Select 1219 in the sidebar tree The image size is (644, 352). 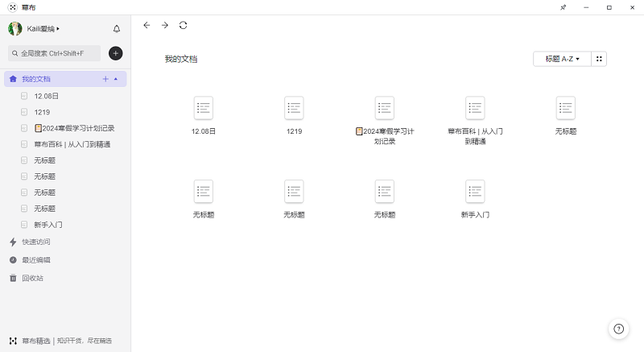(x=42, y=112)
